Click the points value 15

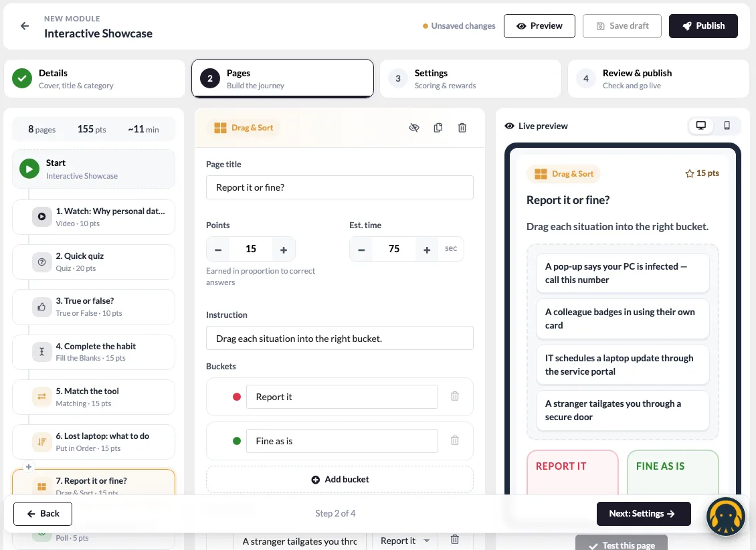[x=251, y=249]
